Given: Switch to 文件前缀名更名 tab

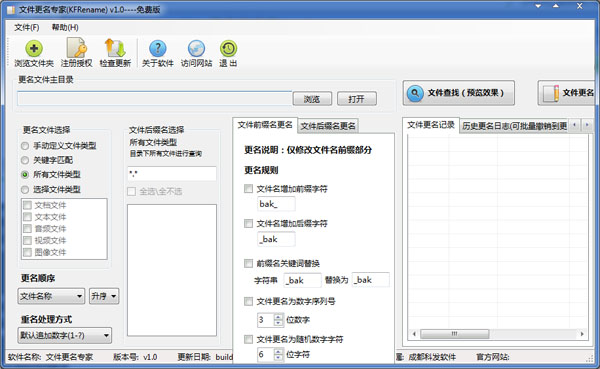Looking at the screenshot, I should coord(265,125).
